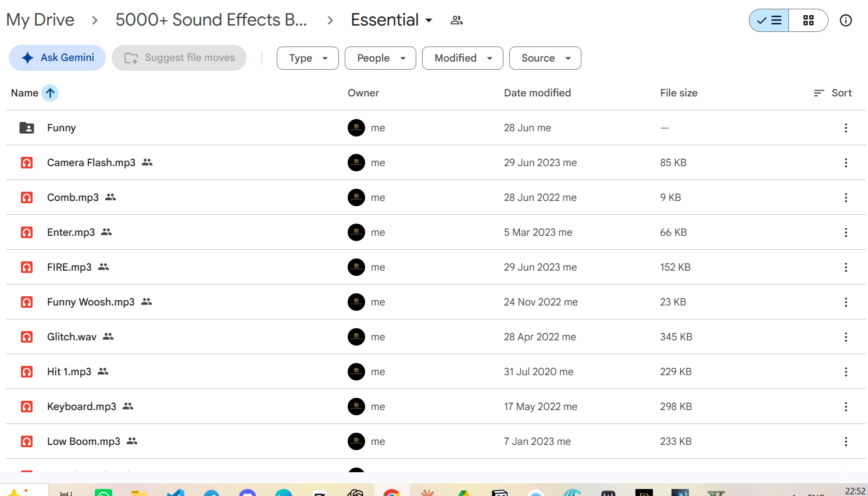
Task: Click the Enter.mp3 file name
Action: (x=71, y=232)
